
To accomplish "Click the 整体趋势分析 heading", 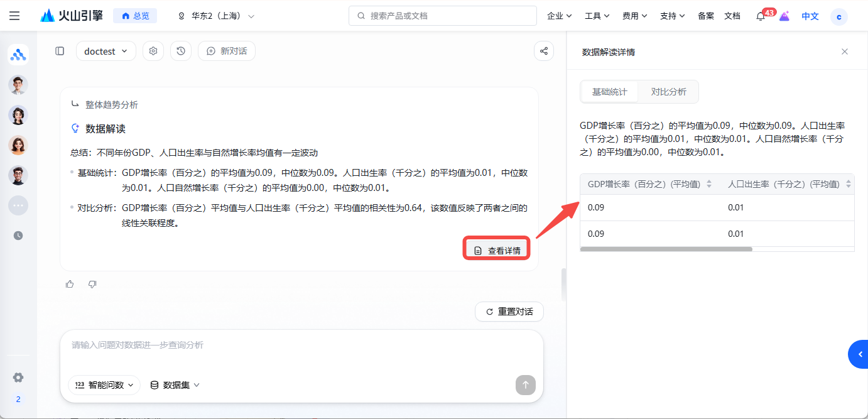I will (111, 105).
